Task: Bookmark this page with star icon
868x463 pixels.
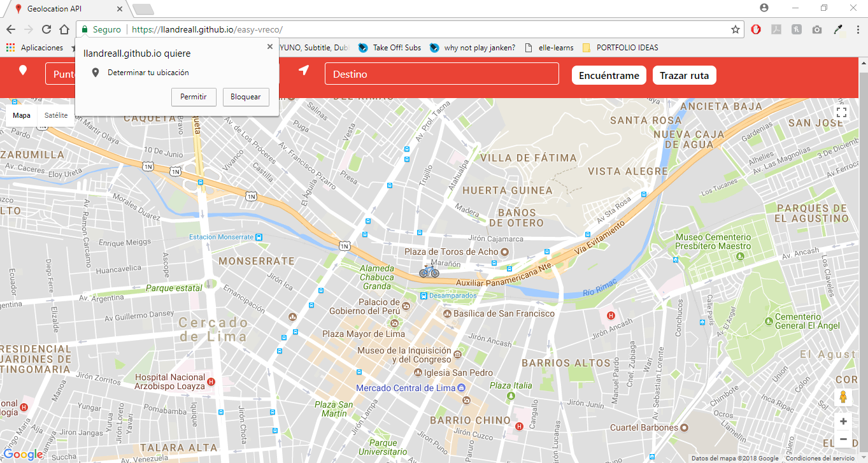Action: click(736, 29)
